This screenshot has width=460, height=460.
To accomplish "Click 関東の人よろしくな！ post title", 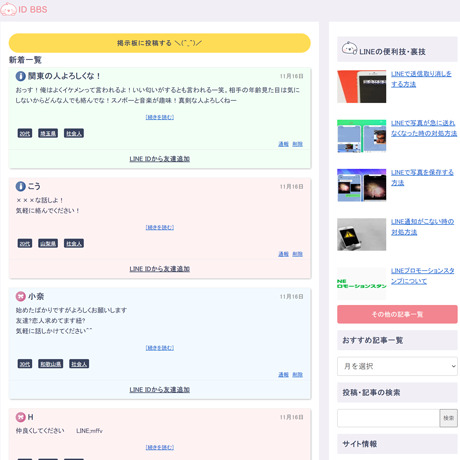I will (64, 76).
